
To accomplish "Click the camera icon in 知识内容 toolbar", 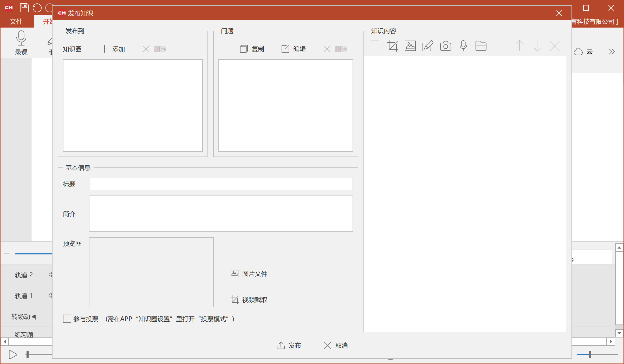I will (445, 46).
